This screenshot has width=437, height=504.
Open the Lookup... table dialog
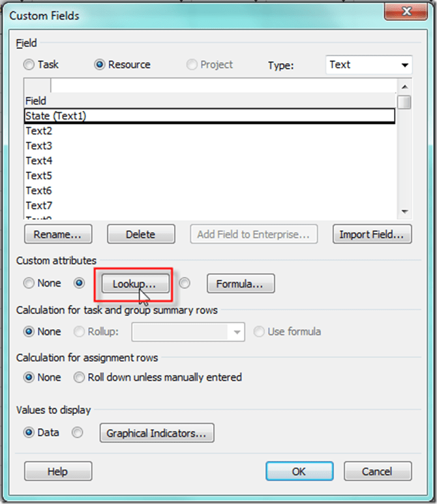[x=134, y=284]
